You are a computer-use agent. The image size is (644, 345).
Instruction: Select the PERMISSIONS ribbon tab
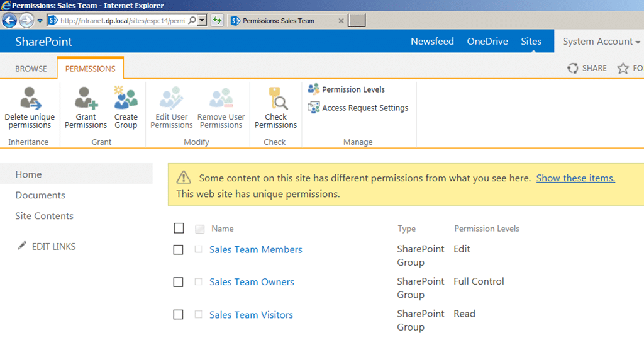point(91,69)
